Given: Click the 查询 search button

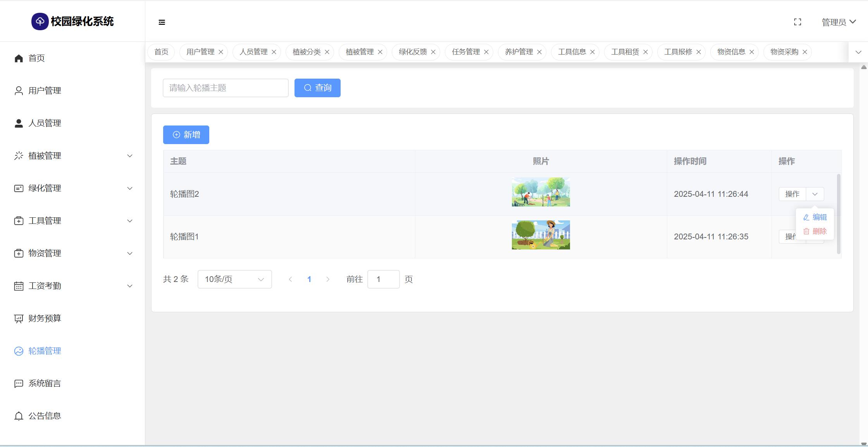Looking at the screenshot, I should 317,88.
